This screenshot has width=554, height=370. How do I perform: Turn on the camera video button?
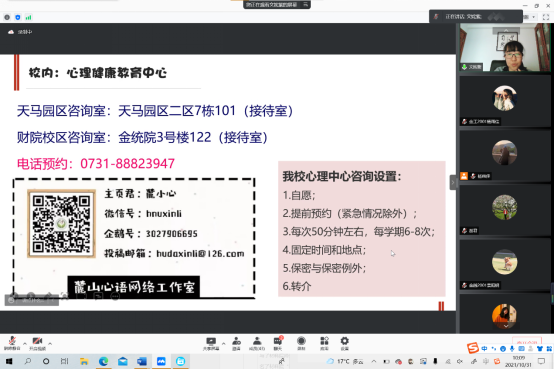coord(37,343)
